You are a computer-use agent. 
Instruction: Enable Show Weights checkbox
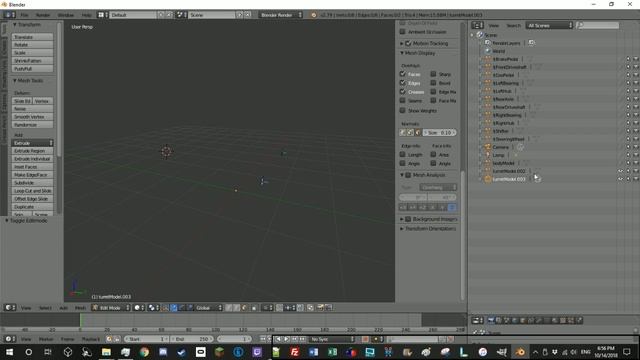[402, 110]
